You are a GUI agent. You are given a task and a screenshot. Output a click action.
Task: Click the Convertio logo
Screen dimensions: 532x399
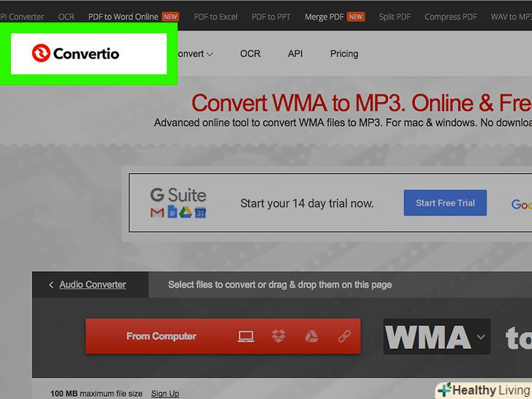[76, 53]
